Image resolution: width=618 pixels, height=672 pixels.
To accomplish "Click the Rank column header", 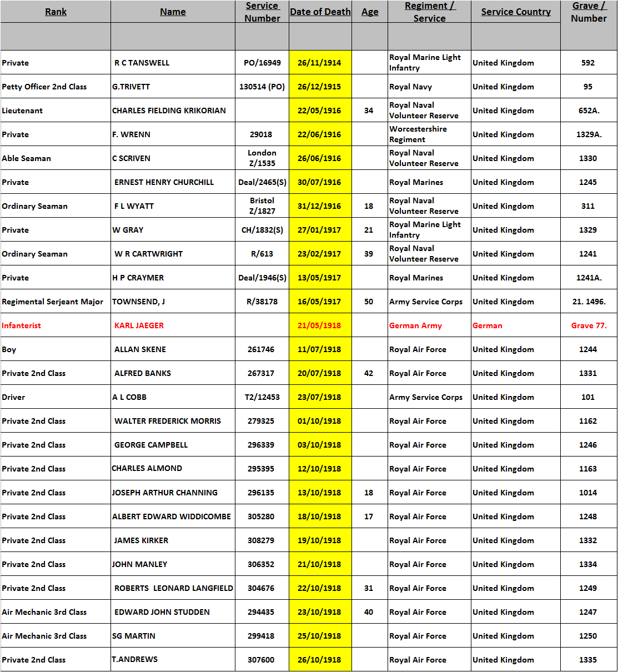I will (x=56, y=12).
